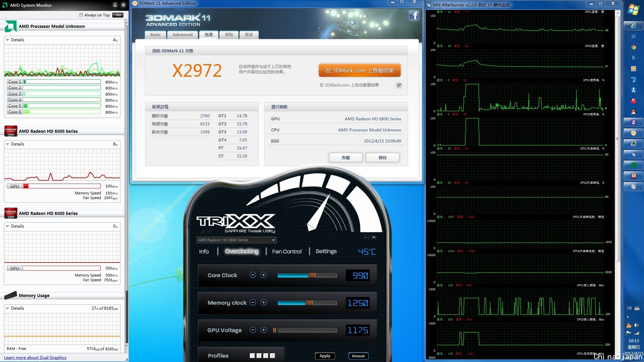Viewport: 644px width, 362px height.
Task: Click the Core Clock value field 990
Action: click(x=358, y=276)
